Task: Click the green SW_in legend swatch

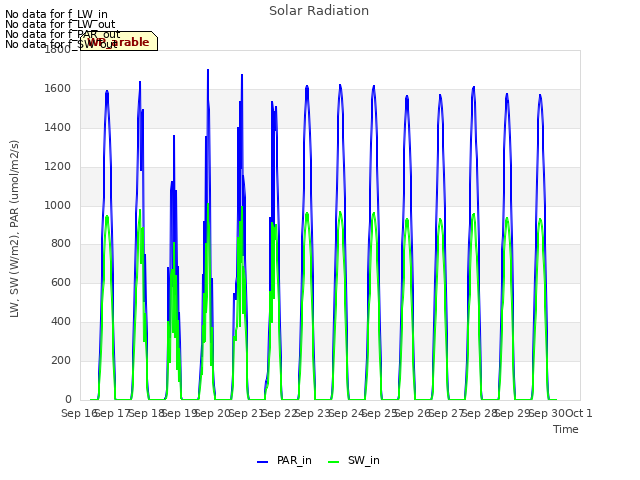Action: click(x=333, y=462)
